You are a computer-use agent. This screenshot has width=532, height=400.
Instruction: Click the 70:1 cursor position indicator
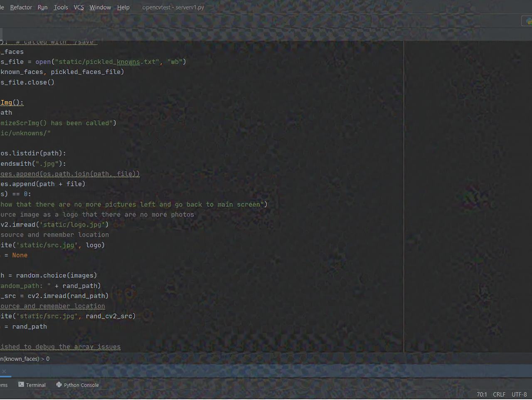click(x=482, y=395)
